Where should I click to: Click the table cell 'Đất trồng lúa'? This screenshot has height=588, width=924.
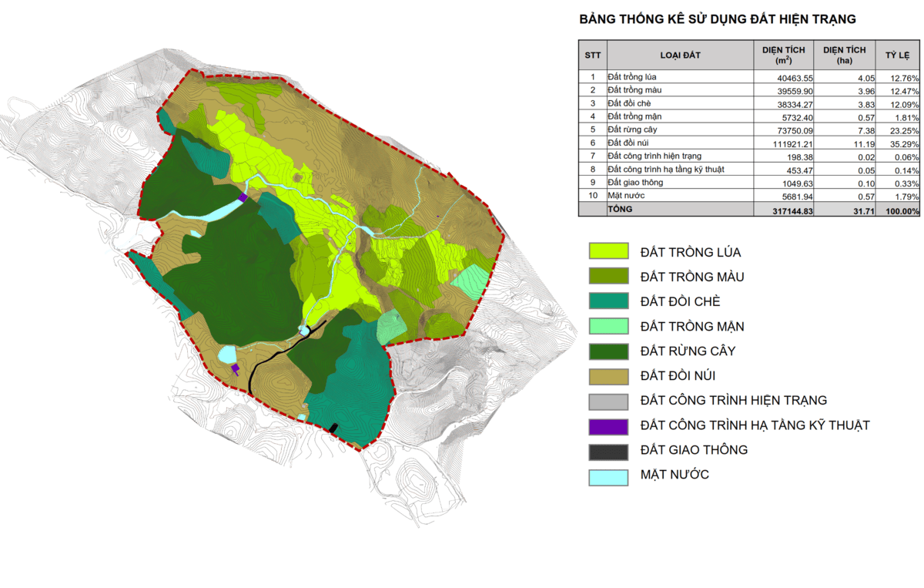[x=631, y=77]
